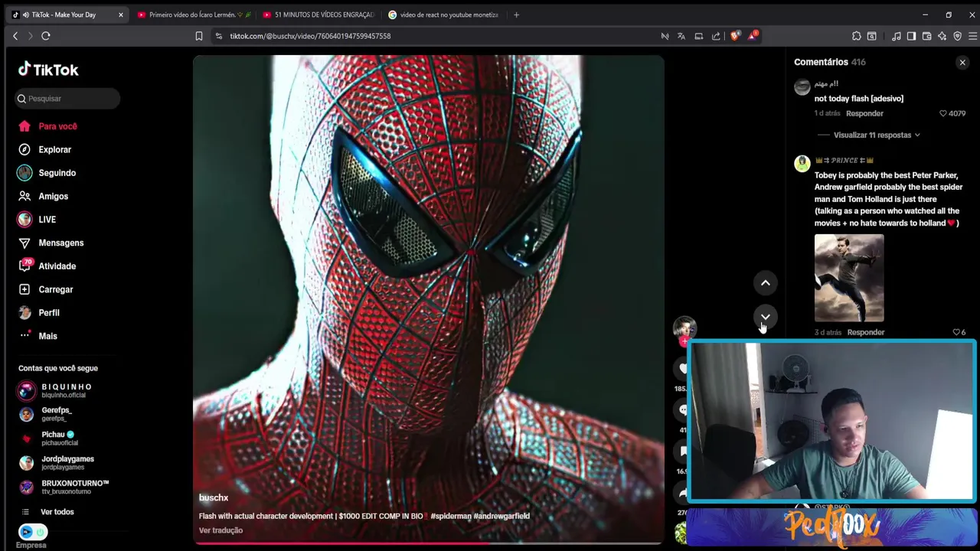This screenshot has width=980, height=551.
Task: Open the Jordplaygames followed account
Action: click(57, 463)
